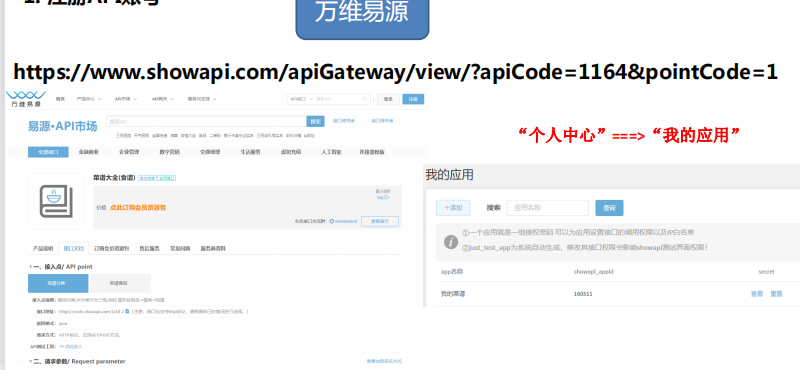Select the 企业管理 category tab
800x370 pixels.
[129, 152]
